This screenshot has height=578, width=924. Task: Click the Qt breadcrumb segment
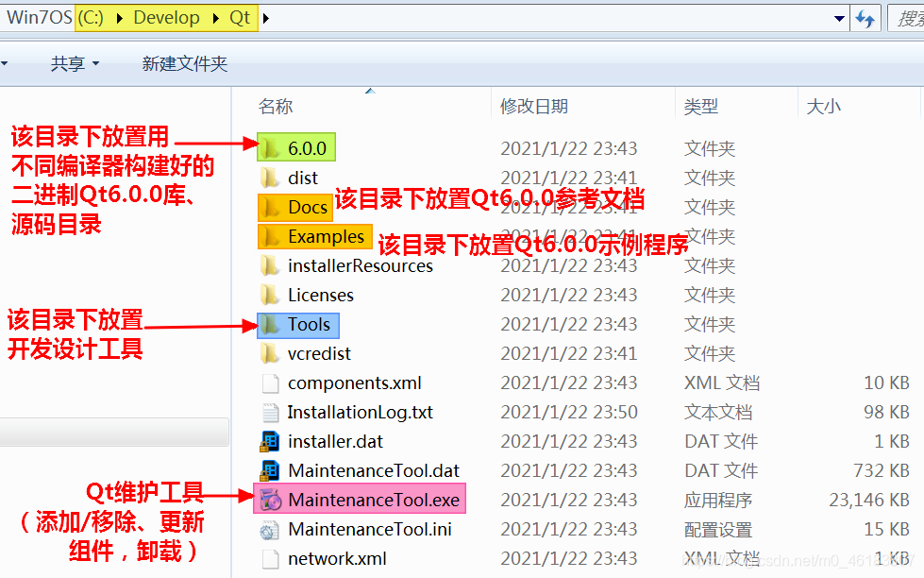240,18
